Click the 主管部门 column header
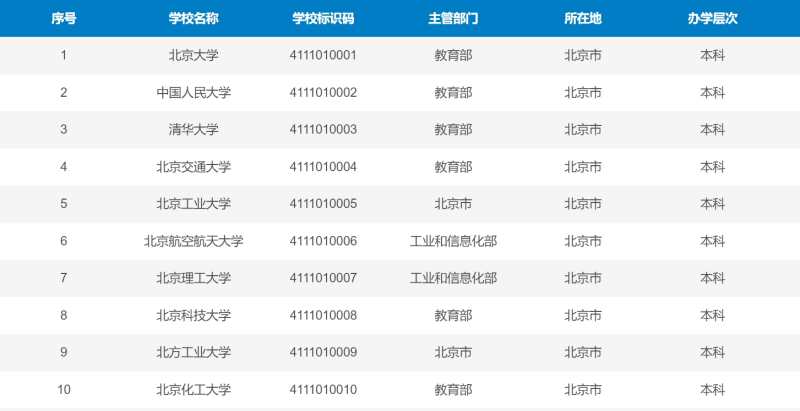The image size is (800, 411). (453, 18)
